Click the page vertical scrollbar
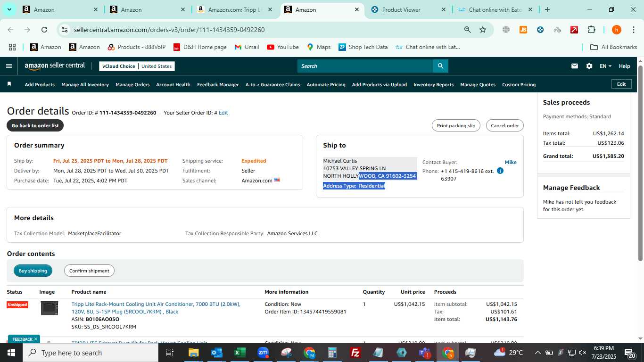This screenshot has width=644, height=362. 640,163
